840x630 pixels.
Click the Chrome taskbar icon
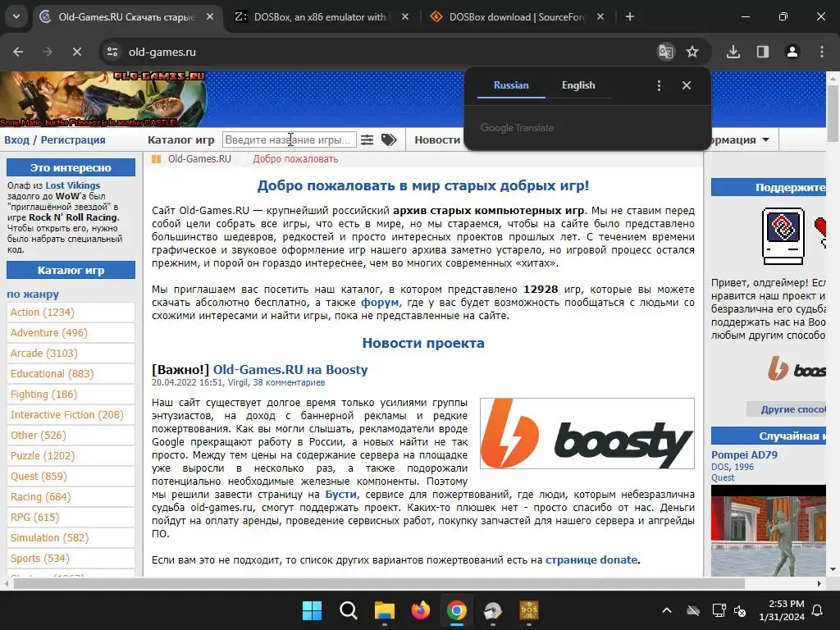click(456, 610)
